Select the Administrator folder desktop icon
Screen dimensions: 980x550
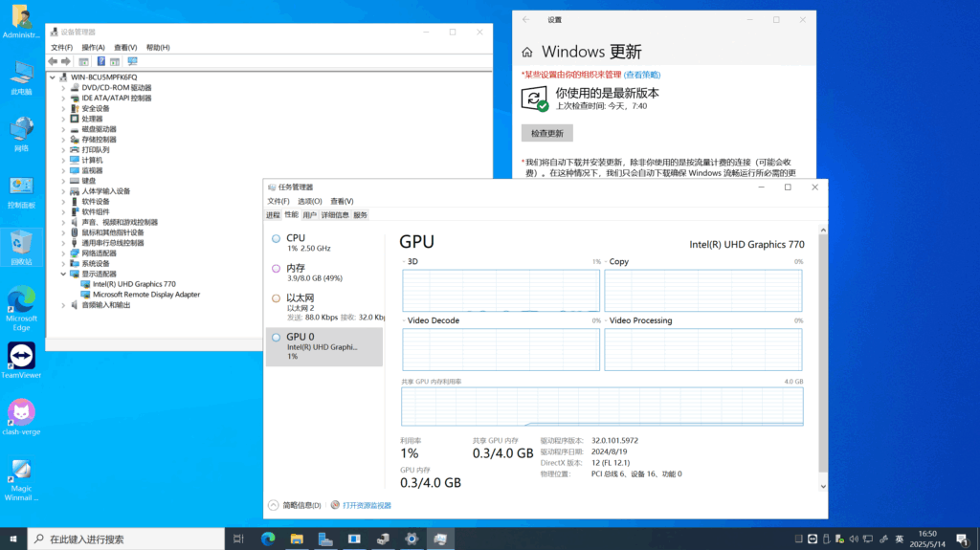click(21, 21)
